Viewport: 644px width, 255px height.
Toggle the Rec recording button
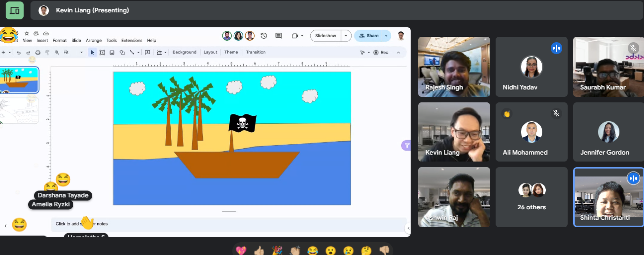pyautogui.click(x=381, y=52)
